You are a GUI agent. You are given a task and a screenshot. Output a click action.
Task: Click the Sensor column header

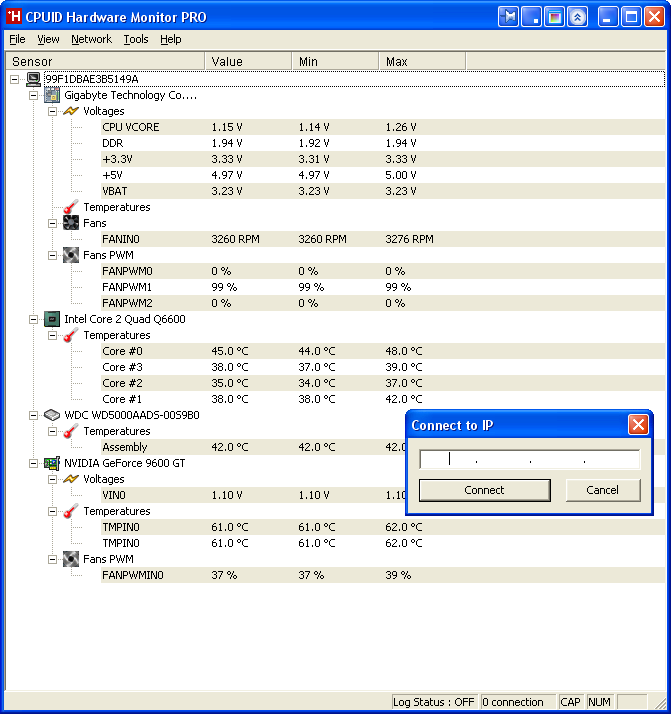[105, 61]
